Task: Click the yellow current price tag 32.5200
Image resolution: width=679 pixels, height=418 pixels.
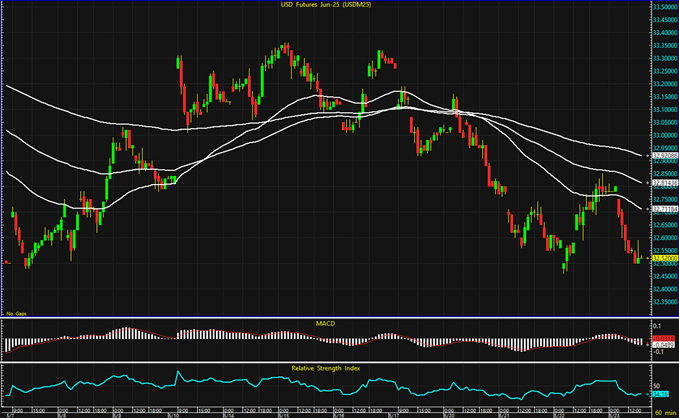Action: (662, 258)
